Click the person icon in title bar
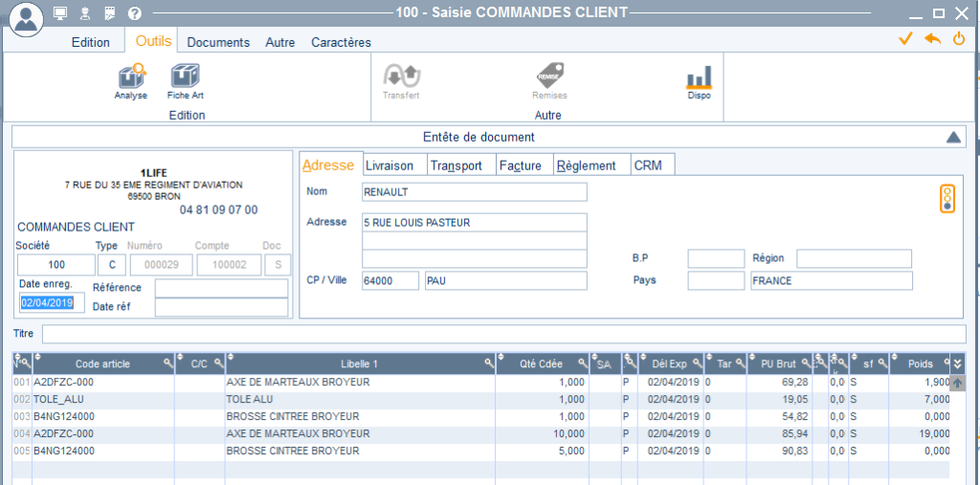 click(84, 13)
